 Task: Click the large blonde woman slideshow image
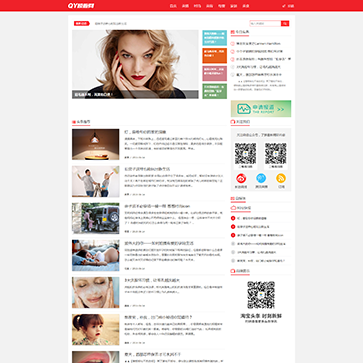pyautogui.click(x=135, y=64)
